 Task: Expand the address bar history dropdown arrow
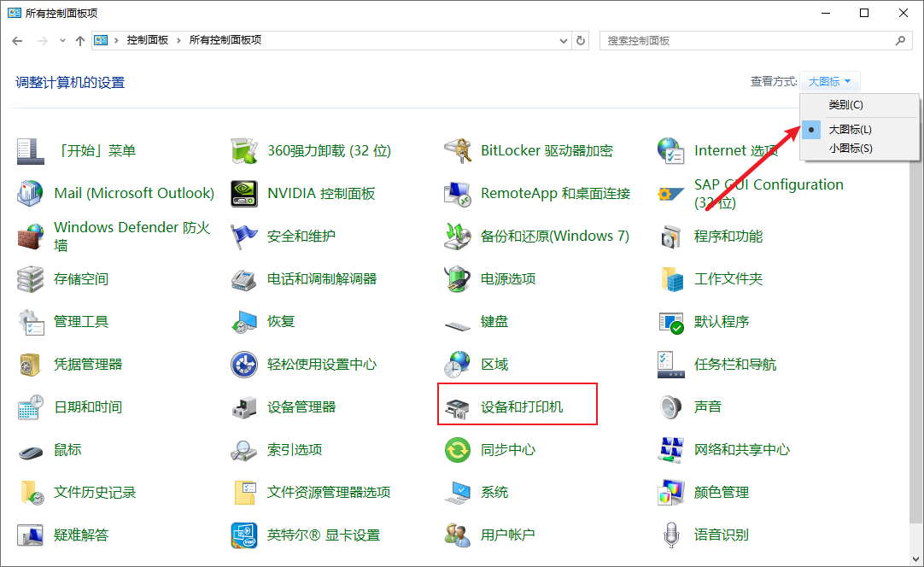[563, 40]
